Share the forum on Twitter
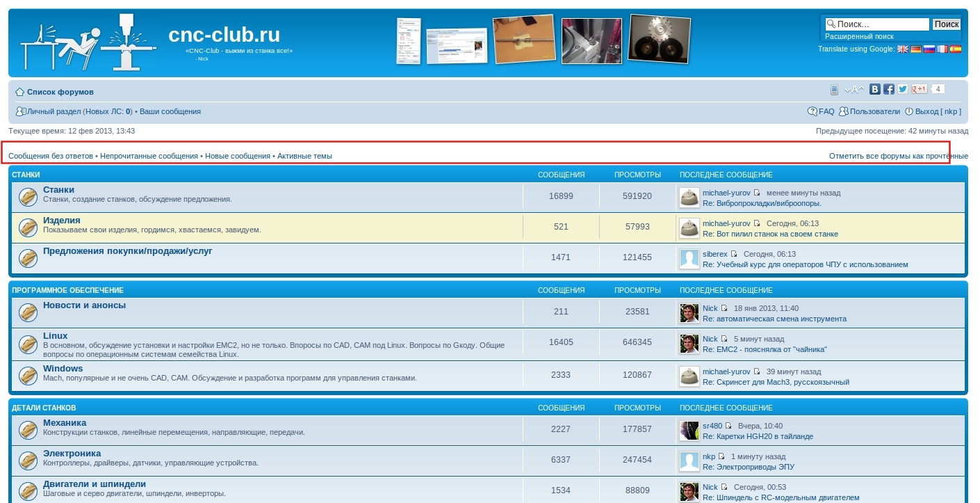 903,89
